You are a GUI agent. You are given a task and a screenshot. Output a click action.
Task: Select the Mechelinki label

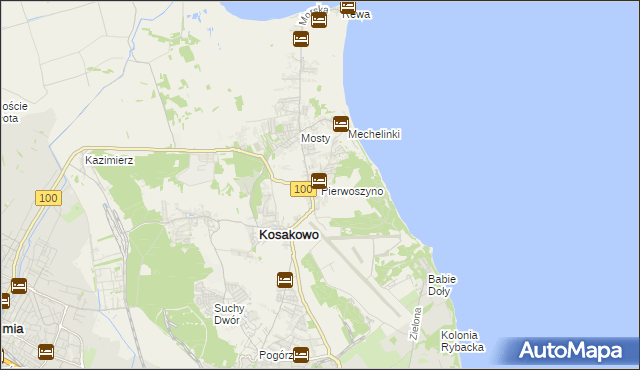click(374, 134)
